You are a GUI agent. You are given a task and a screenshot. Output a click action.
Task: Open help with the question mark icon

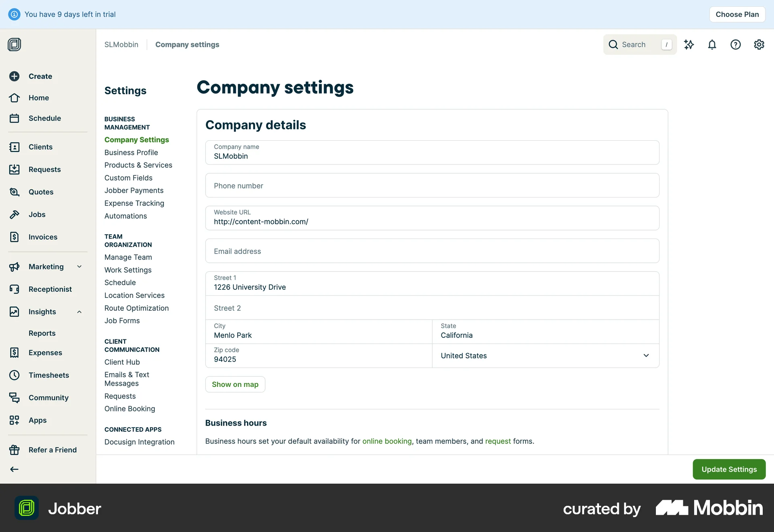point(736,44)
